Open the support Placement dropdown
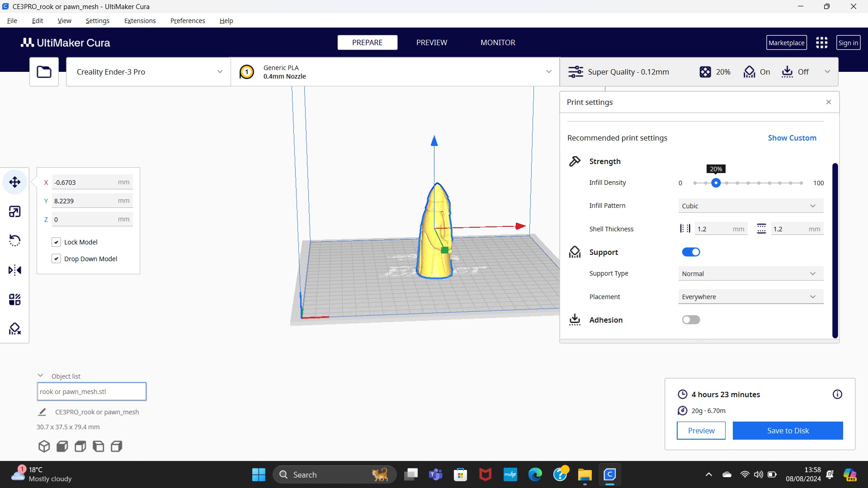Viewport: 868px width, 488px height. [x=750, y=297]
